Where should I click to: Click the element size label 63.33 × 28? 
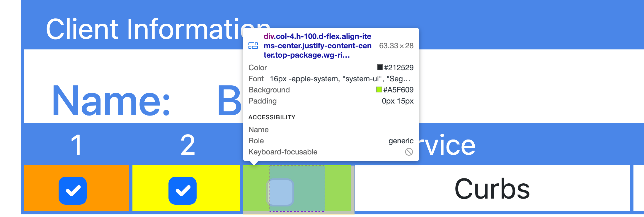click(396, 46)
